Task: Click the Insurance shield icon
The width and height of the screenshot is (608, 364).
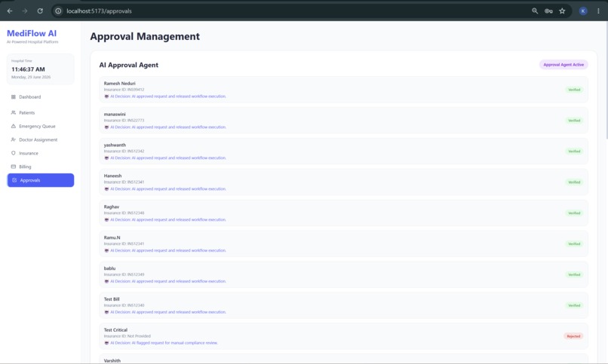Action: click(14, 153)
